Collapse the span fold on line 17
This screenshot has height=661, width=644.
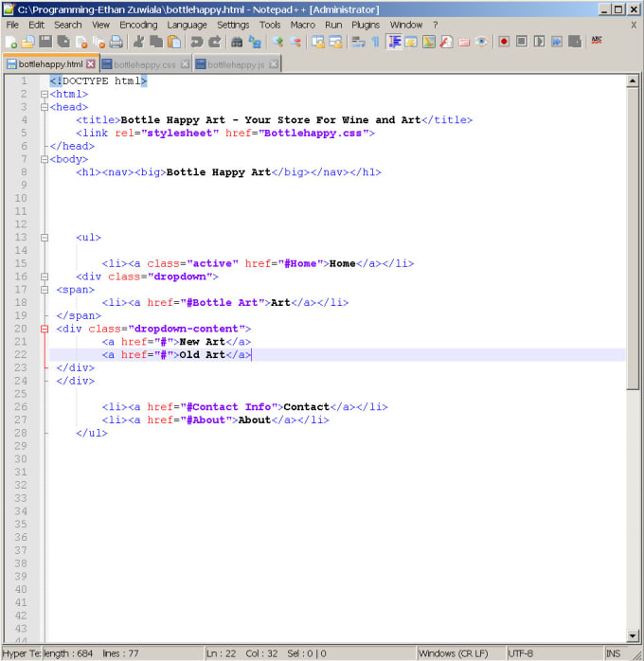45,290
